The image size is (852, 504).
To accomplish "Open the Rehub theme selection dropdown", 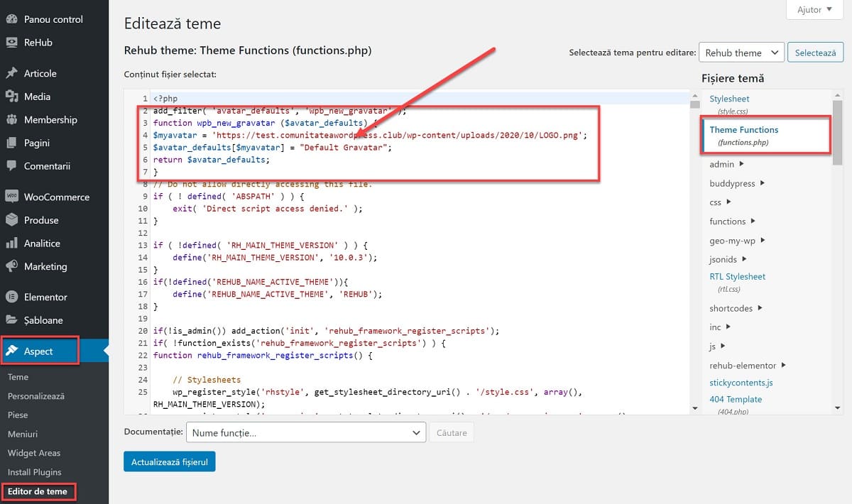I will tap(741, 53).
